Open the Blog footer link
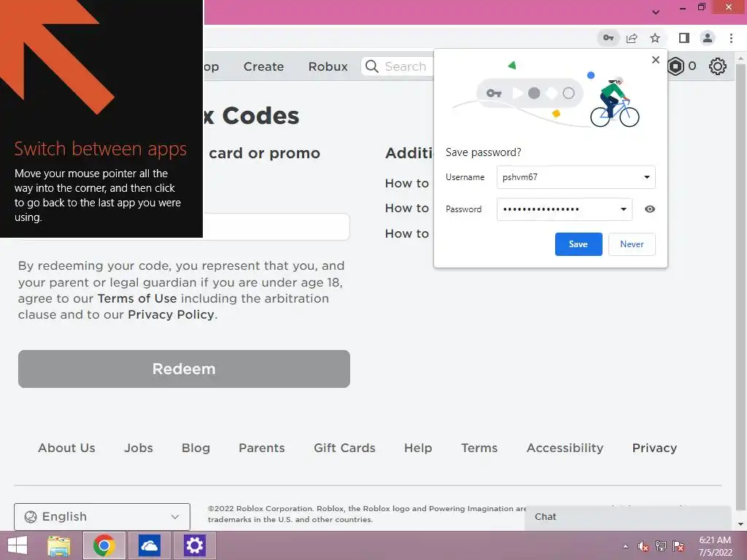Screen dimensions: 747x560 click(x=196, y=448)
